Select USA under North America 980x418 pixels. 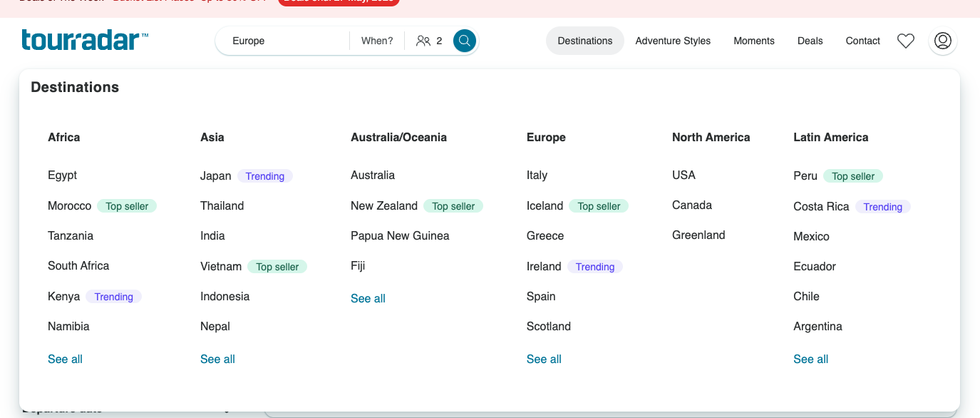coord(684,175)
